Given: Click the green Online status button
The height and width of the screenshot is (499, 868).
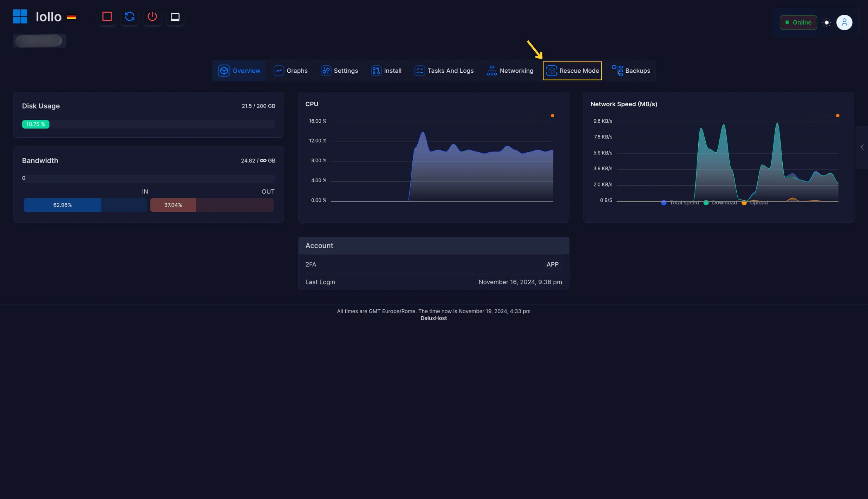Looking at the screenshot, I should pyautogui.click(x=798, y=22).
